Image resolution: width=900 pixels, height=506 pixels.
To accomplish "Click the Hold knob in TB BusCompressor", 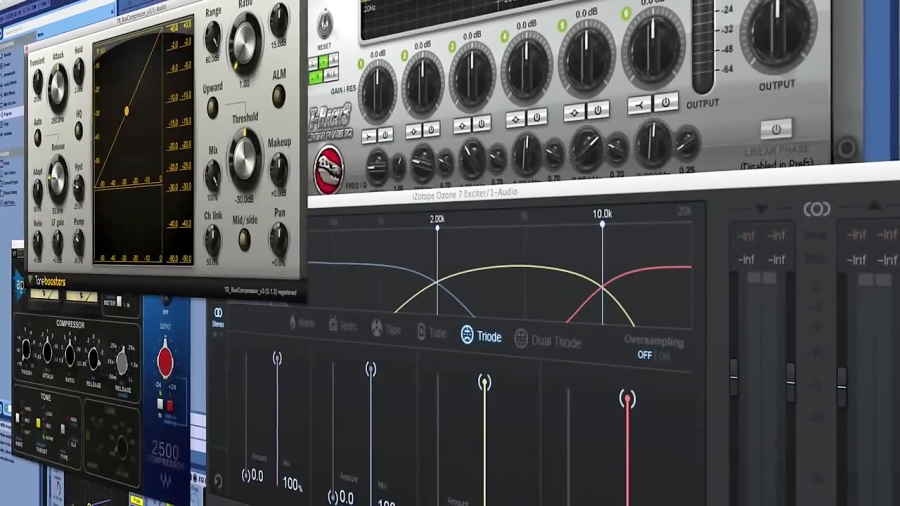I will [79, 72].
